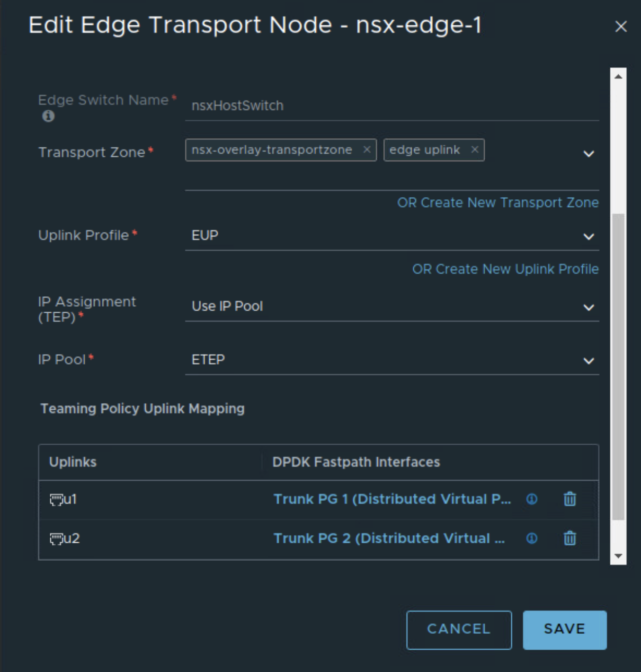Close the Edit Edge Transport Node dialog

(621, 26)
